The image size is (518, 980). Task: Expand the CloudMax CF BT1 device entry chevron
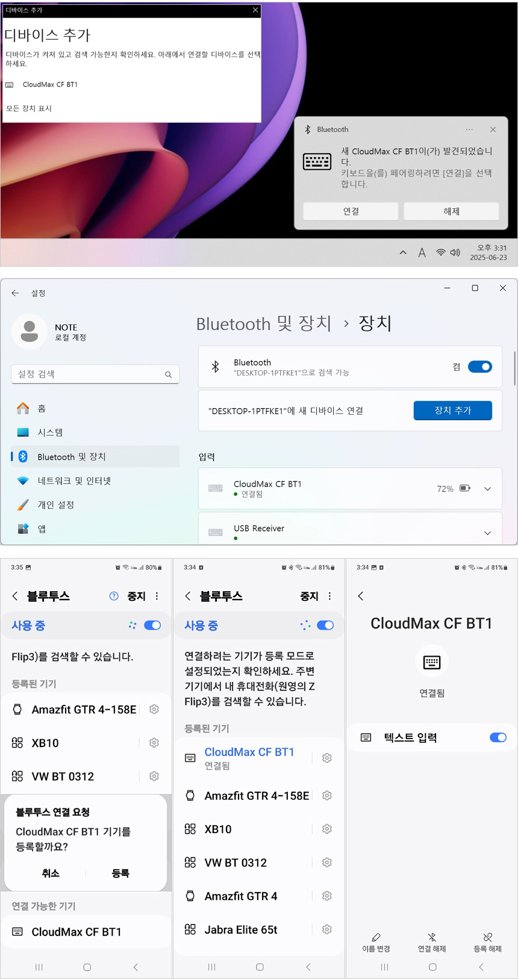tap(487, 489)
